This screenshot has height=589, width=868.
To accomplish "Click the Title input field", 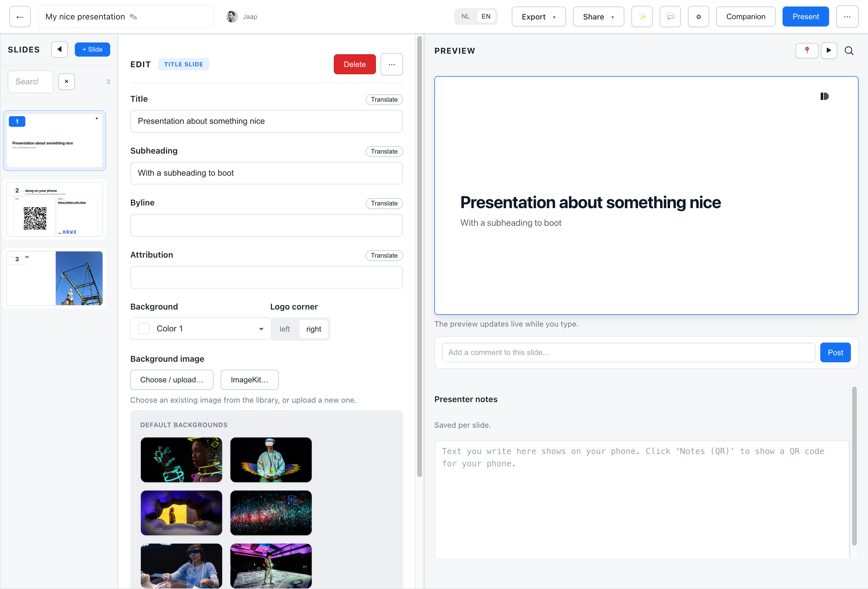I will click(x=266, y=121).
